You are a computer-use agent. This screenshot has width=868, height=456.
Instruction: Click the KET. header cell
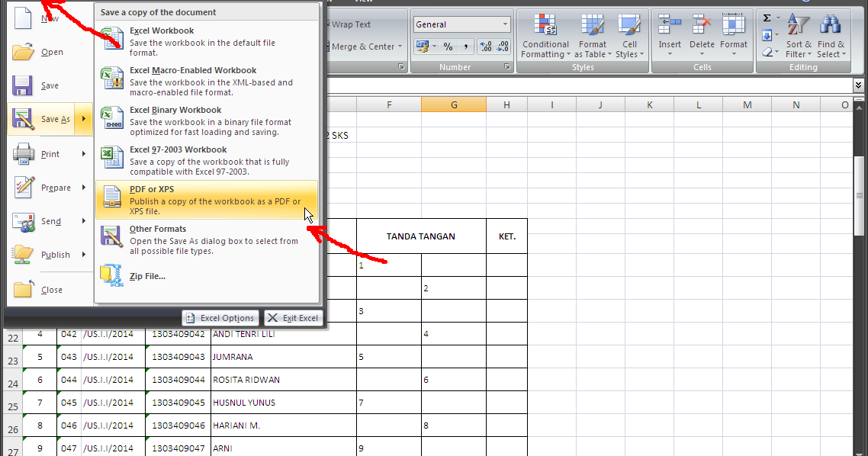pyautogui.click(x=507, y=236)
